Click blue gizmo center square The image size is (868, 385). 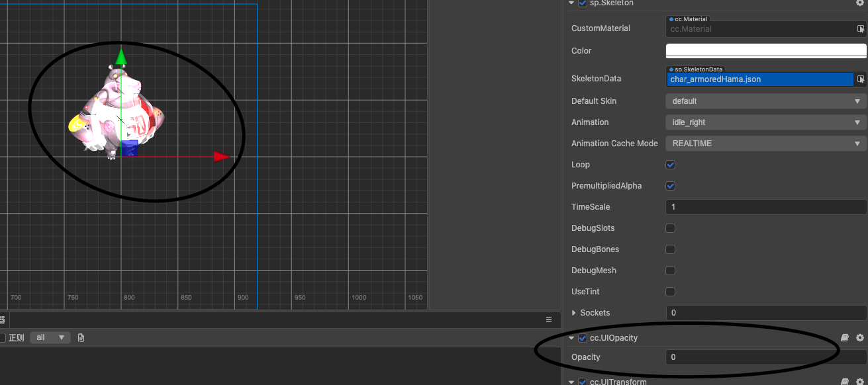pyautogui.click(x=129, y=148)
